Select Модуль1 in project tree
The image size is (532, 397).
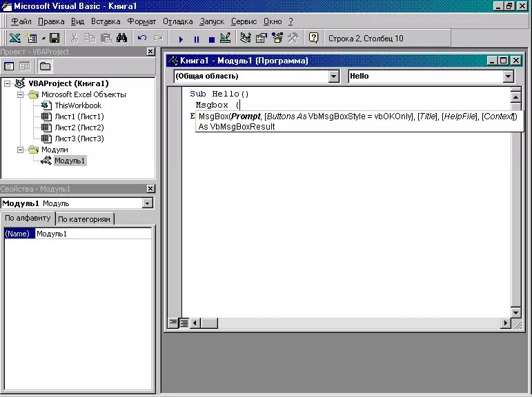(x=70, y=161)
